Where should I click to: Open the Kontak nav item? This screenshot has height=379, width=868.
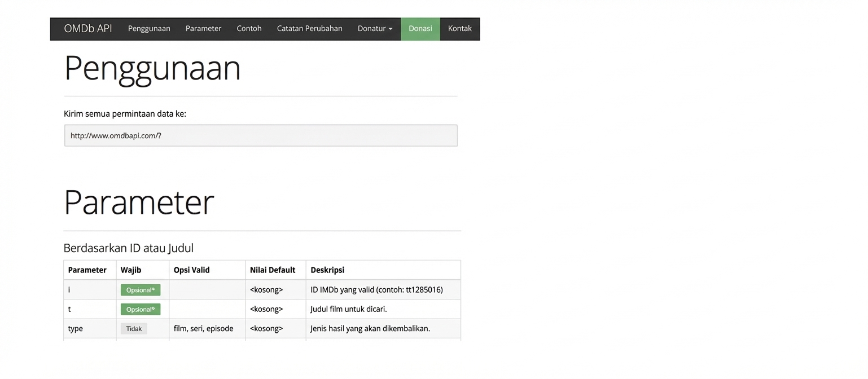pyautogui.click(x=460, y=29)
